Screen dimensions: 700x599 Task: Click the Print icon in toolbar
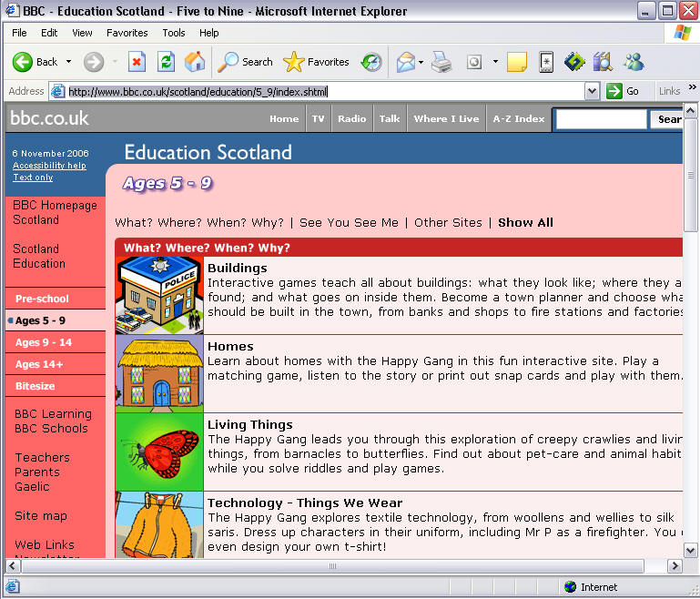coord(441,62)
